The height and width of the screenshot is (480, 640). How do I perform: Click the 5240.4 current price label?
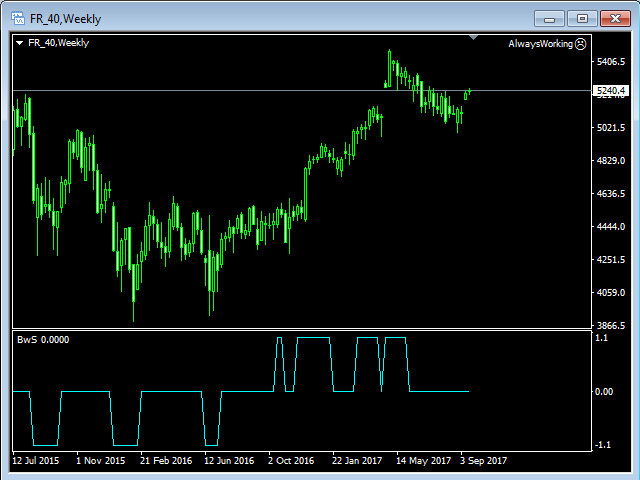pos(609,91)
